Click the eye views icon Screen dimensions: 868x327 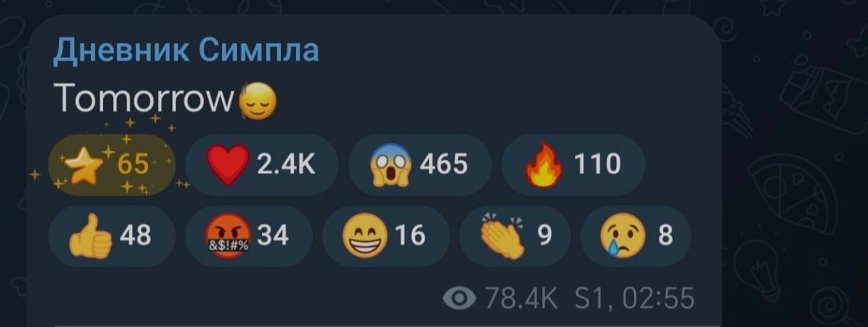[459, 299]
